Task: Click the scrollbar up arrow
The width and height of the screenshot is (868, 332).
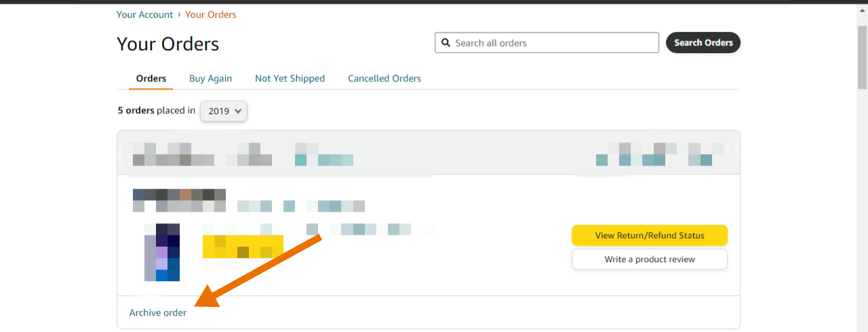Action: (862, 10)
